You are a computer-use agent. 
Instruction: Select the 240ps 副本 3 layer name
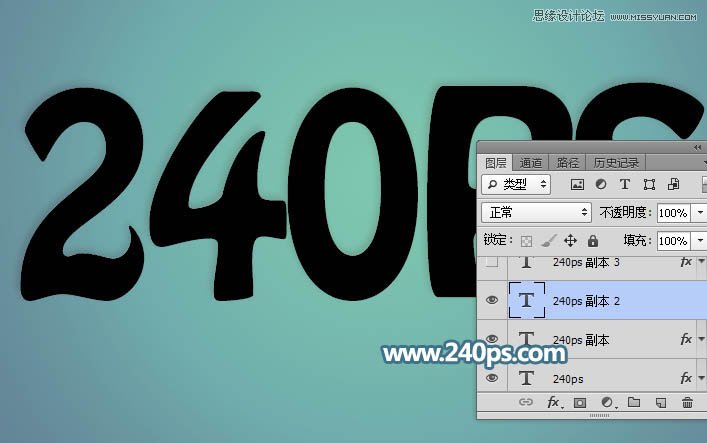click(586, 262)
